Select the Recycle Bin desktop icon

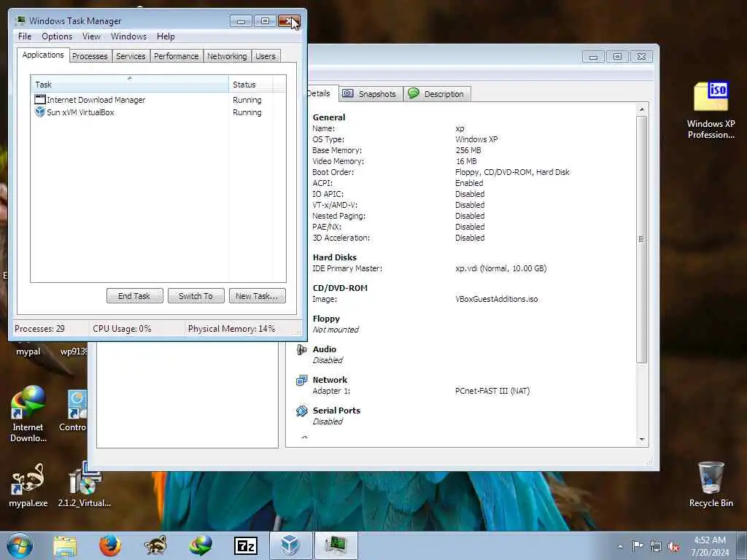point(711,485)
